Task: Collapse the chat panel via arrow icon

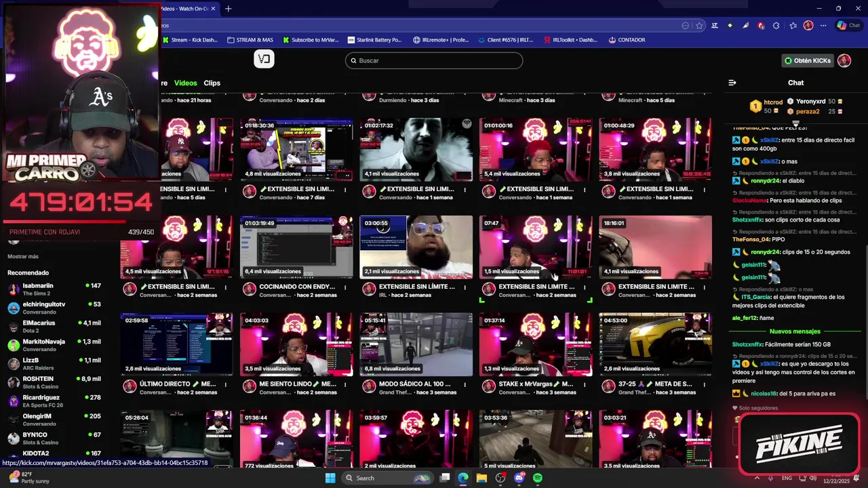Action: [732, 83]
